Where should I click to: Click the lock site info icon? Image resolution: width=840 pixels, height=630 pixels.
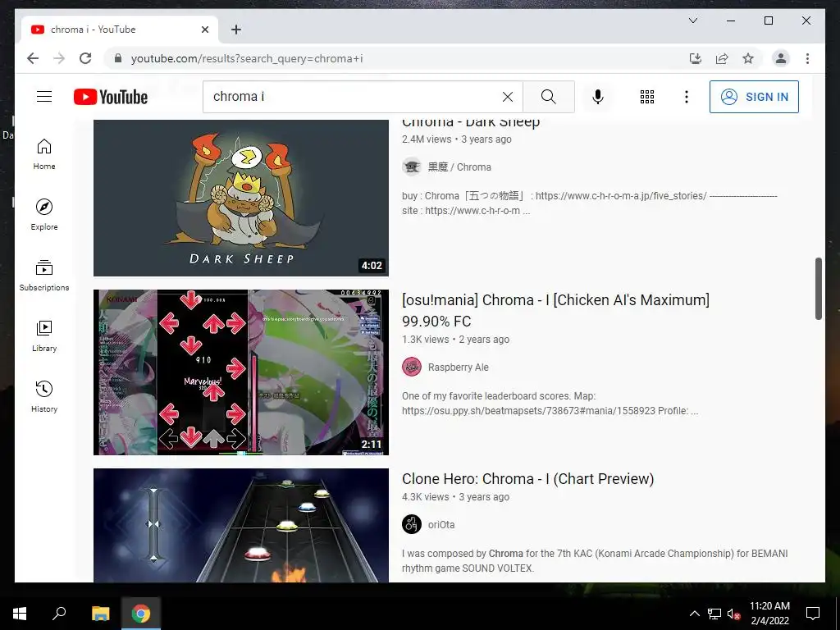coord(118,58)
